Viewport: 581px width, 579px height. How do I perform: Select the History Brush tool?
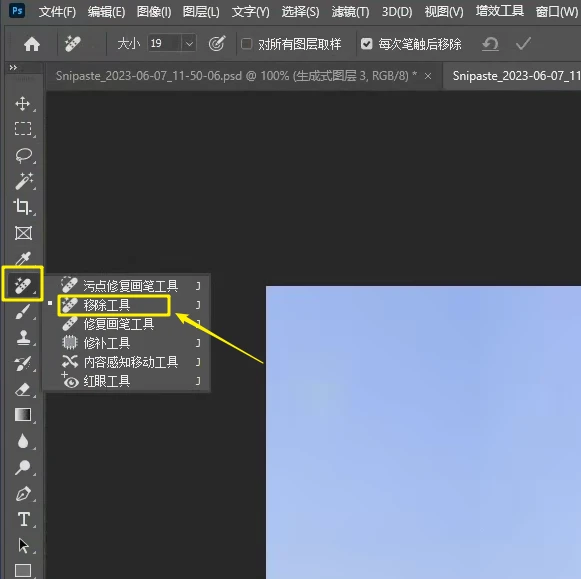click(x=23, y=363)
